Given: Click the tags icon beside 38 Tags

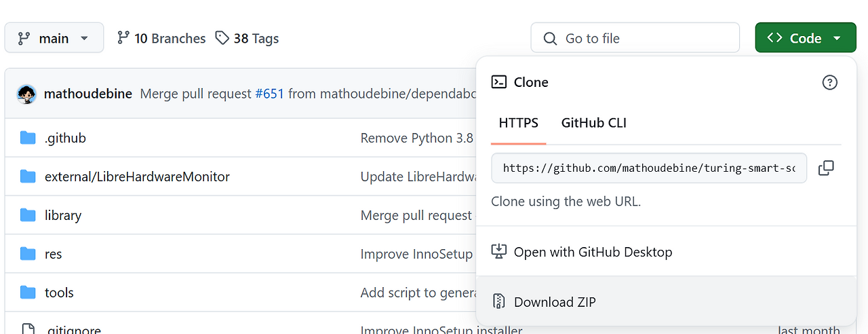Looking at the screenshot, I should [222, 38].
